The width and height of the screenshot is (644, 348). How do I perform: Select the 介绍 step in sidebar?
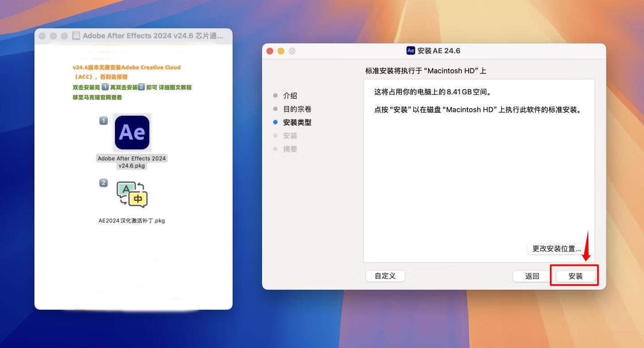[x=290, y=96]
